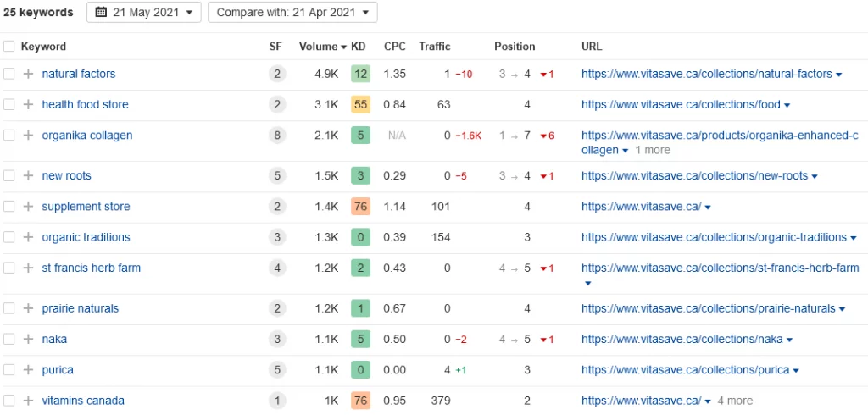Screen dimensions: 868x415
Task: Sort by CPC column header
Action: click(x=395, y=47)
